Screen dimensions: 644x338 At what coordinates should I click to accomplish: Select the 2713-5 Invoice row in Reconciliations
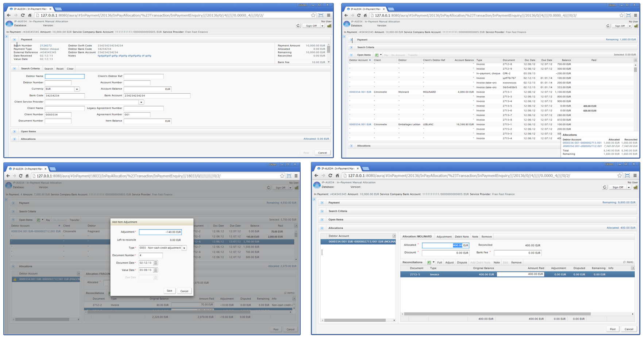(x=517, y=275)
